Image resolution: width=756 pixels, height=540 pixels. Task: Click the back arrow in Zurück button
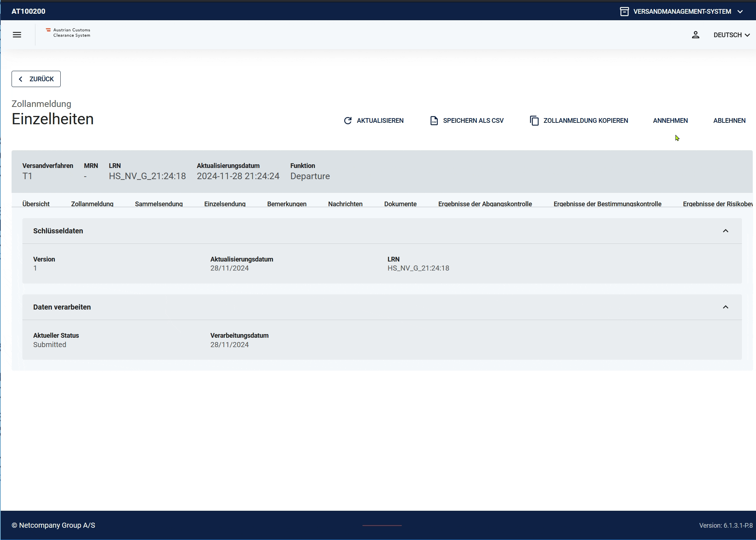pos(21,79)
